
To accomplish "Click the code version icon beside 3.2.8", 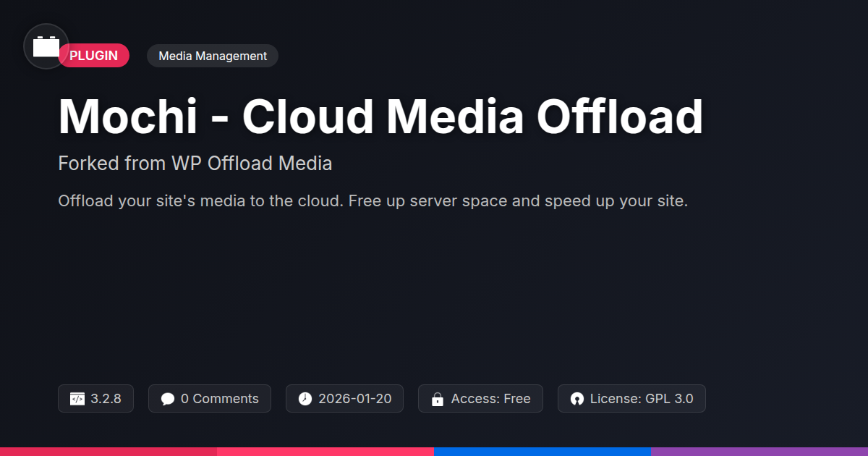I will pos(77,399).
